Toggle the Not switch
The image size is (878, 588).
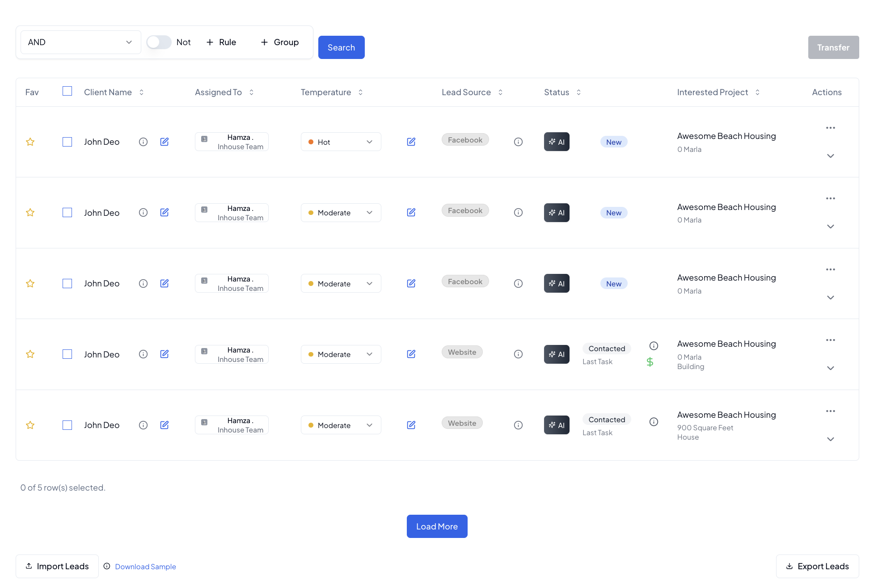point(159,42)
